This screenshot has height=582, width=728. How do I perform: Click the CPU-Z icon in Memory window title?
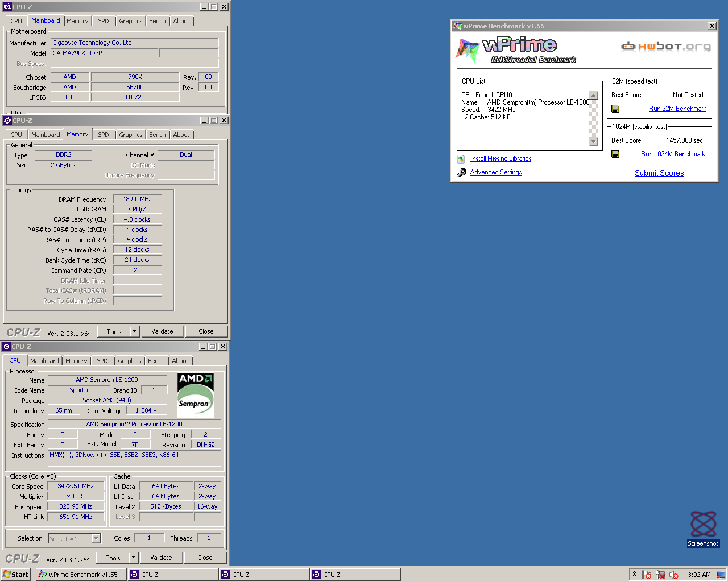tap(7, 120)
